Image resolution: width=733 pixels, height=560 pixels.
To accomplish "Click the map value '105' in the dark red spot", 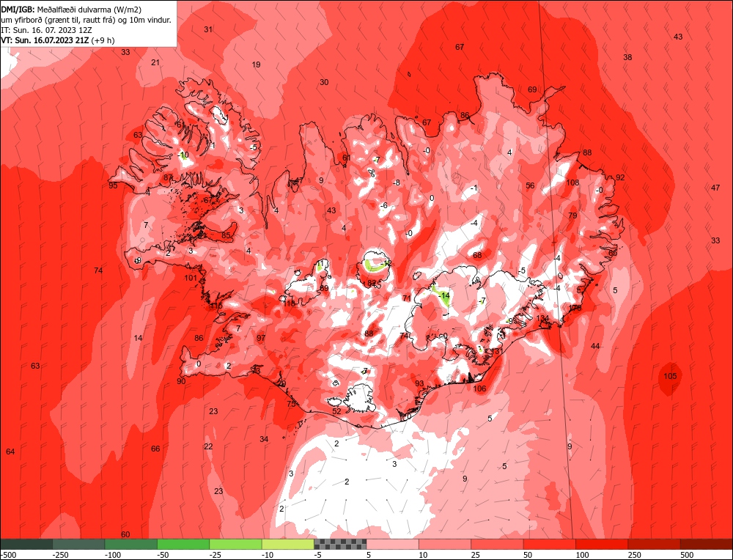I will (x=670, y=376).
